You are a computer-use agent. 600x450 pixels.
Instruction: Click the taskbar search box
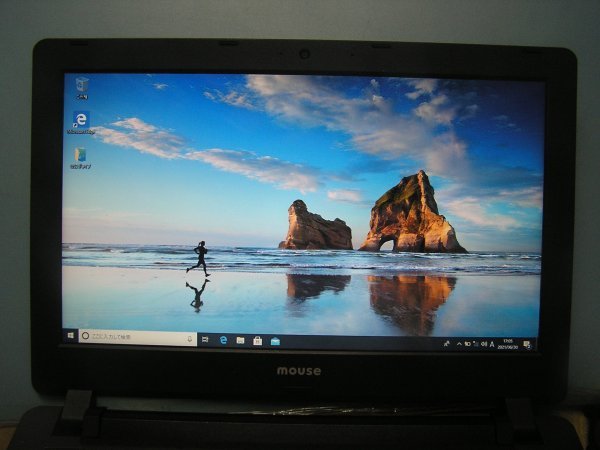(x=138, y=337)
